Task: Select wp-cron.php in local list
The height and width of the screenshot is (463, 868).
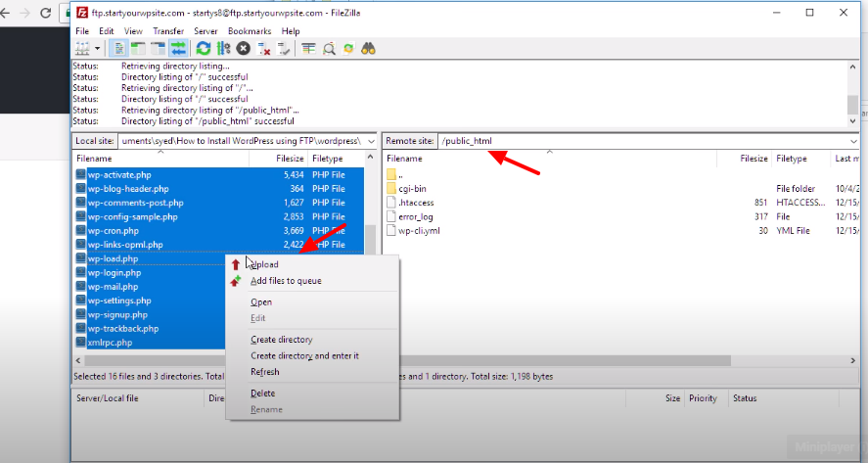Action: 113,231
